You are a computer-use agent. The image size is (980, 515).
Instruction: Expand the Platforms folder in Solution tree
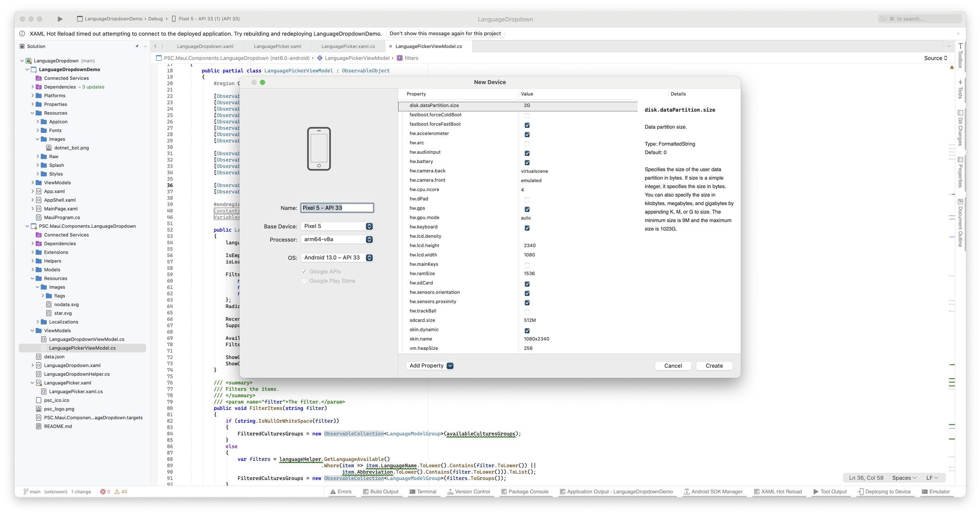32,95
